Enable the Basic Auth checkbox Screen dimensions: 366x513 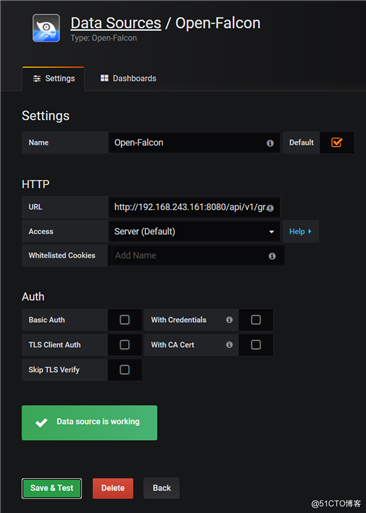(x=125, y=320)
